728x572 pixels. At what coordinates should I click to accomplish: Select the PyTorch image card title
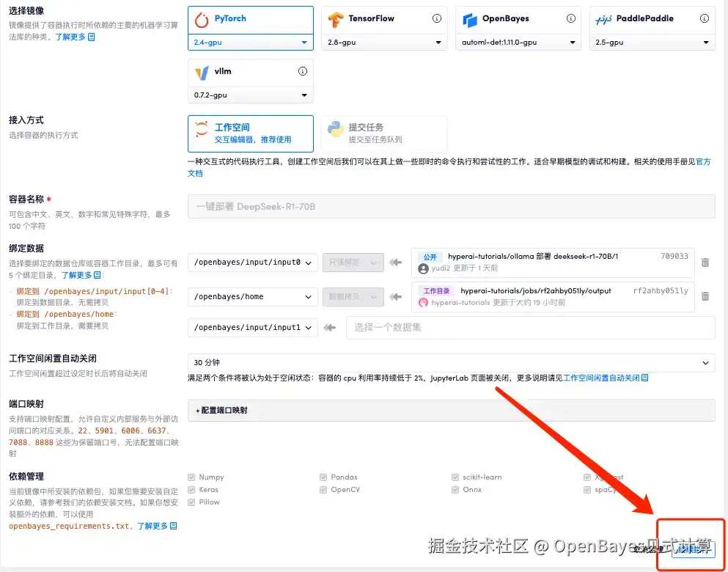230,18
